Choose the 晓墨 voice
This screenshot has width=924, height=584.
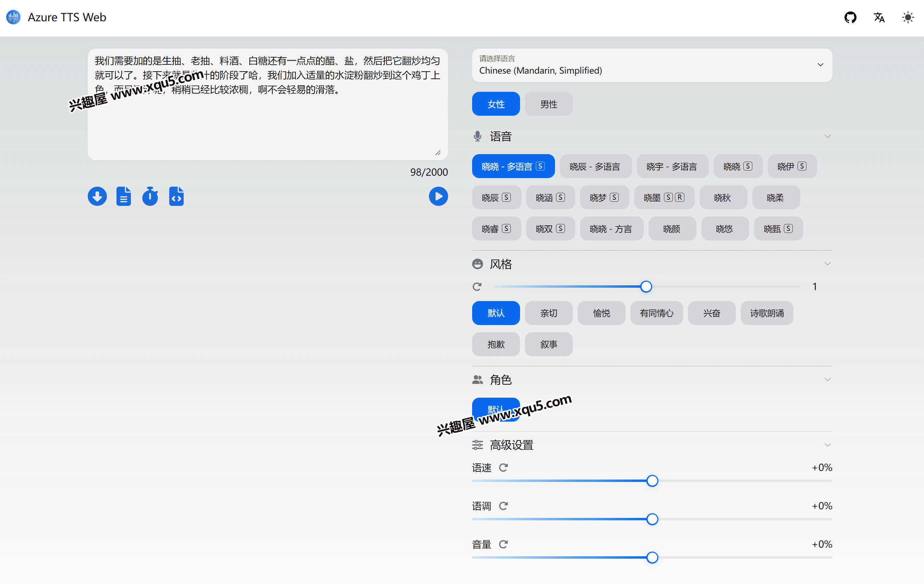pyautogui.click(x=664, y=198)
